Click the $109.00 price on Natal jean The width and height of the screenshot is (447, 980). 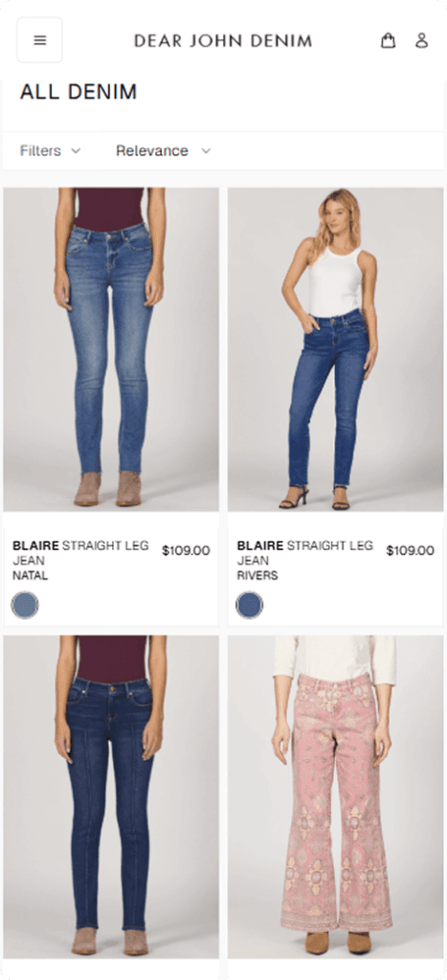point(186,550)
